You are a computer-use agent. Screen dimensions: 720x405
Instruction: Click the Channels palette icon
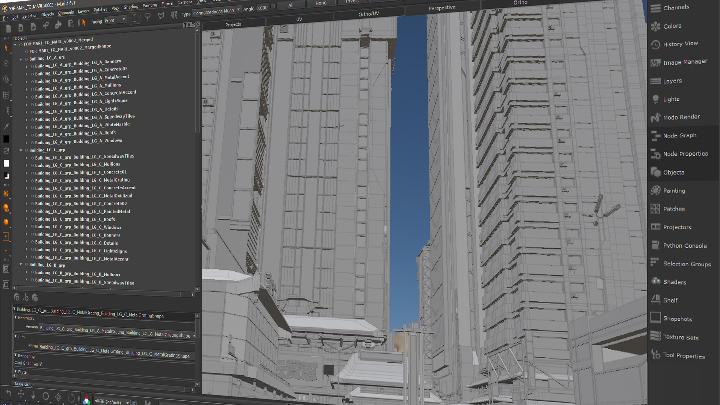pyautogui.click(x=653, y=8)
